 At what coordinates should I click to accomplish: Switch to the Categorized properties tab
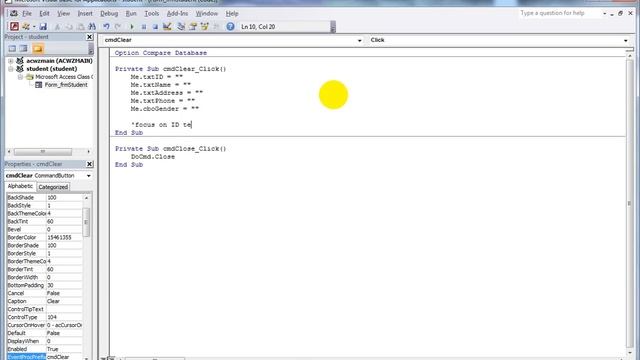click(x=53, y=187)
